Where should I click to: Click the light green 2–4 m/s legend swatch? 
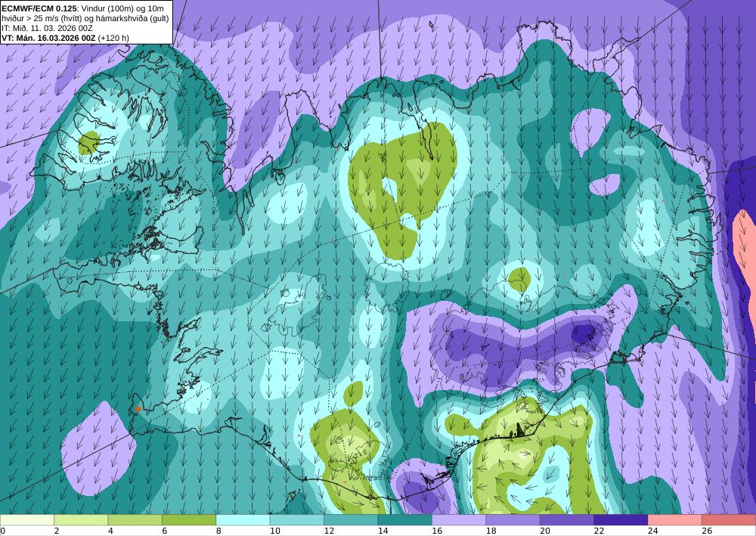click(81, 520)
